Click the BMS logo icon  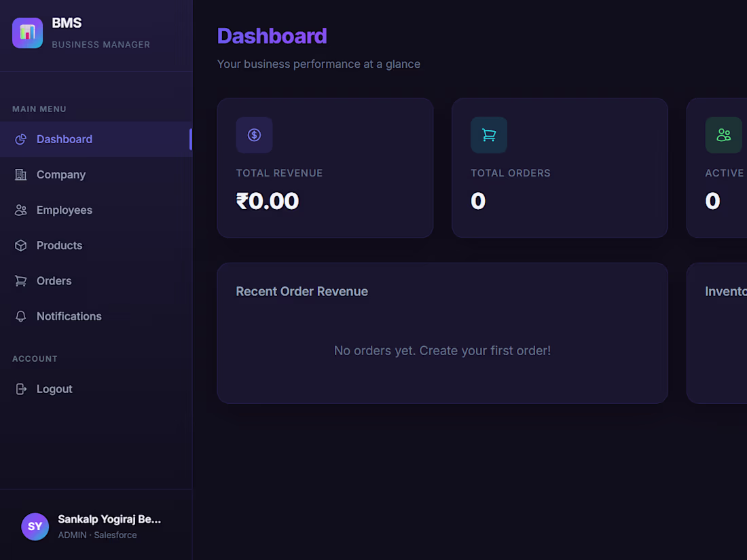(27, 33)
